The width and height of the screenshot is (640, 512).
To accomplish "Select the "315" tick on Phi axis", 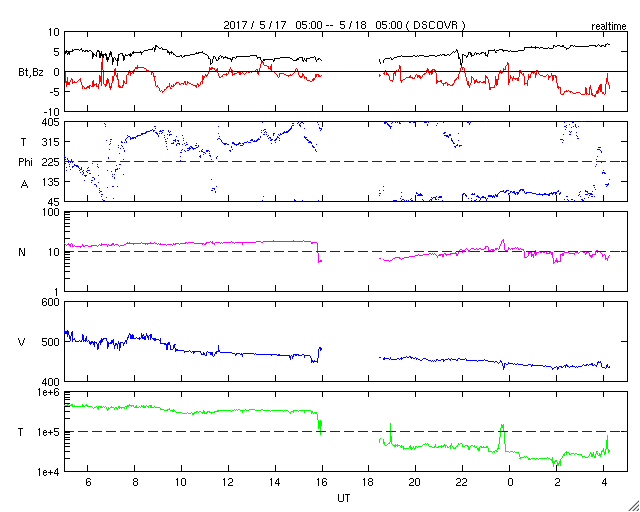I will click(x=51, y=142).
